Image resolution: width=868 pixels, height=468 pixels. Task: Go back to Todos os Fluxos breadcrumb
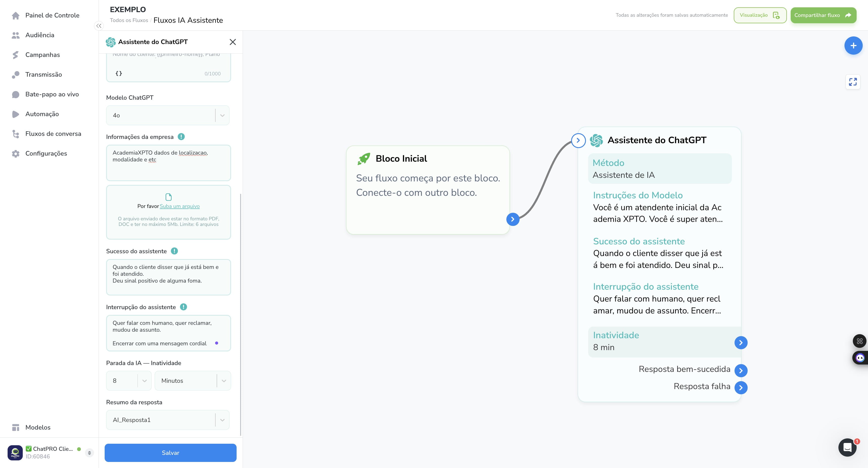(129, 20)
